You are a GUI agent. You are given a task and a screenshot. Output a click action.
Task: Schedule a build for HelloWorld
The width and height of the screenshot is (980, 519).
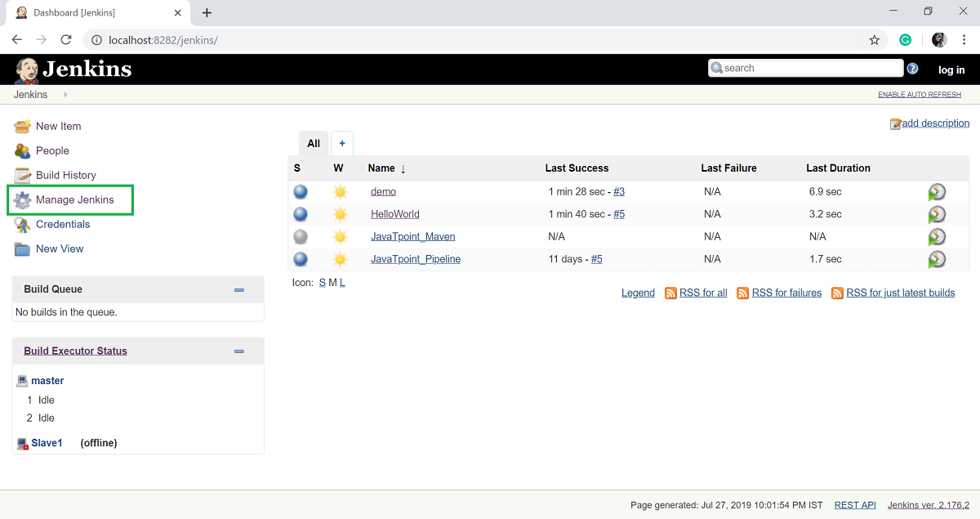937,214
